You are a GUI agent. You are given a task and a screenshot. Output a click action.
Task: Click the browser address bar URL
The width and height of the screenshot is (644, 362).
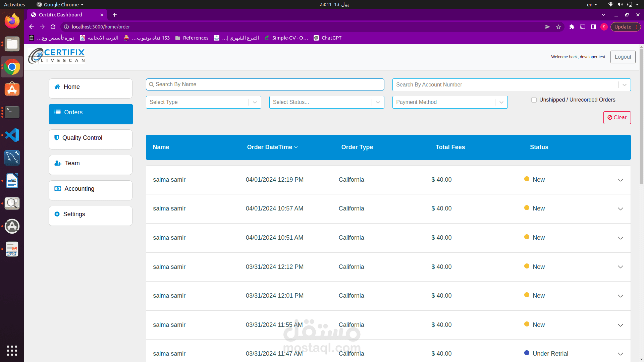[101, 27]
